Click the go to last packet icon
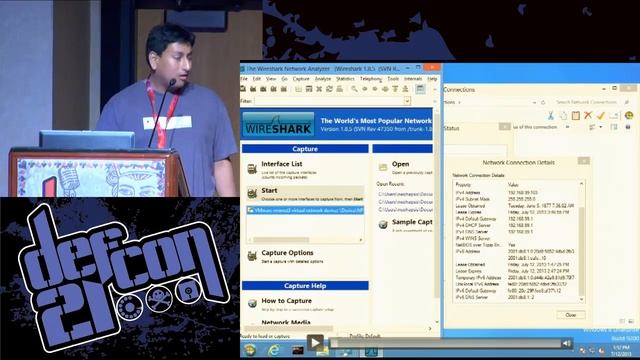 coord(405,89)
